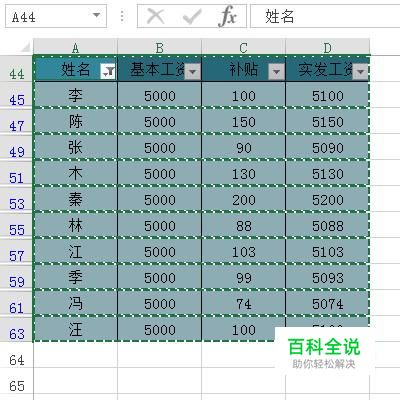Click the 补贴 value 130
400x400 pixels.
[x=244, y=173]
